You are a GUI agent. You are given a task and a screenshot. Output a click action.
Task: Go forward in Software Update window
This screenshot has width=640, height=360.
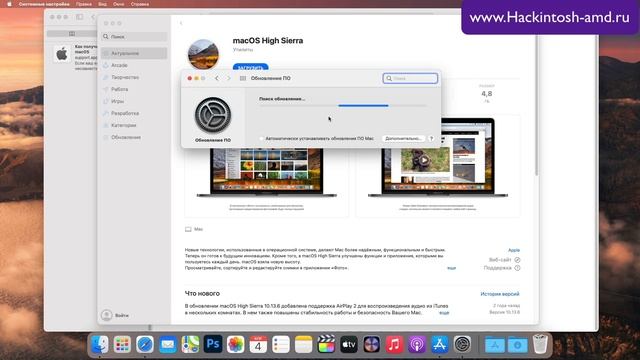(229, 78)
